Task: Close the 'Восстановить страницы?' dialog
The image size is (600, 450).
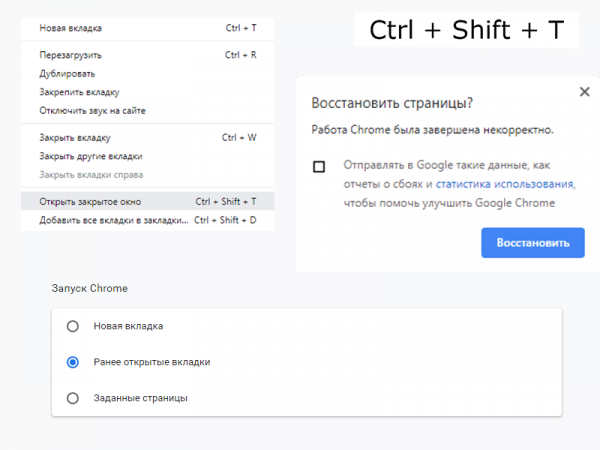Action: [584, 92]
